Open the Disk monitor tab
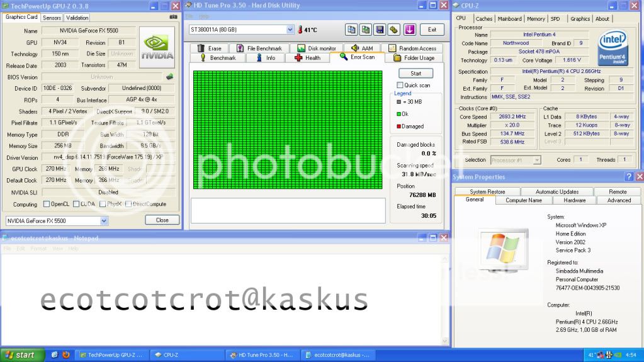Viewport: 644px width, 362px height. (316, 48)
